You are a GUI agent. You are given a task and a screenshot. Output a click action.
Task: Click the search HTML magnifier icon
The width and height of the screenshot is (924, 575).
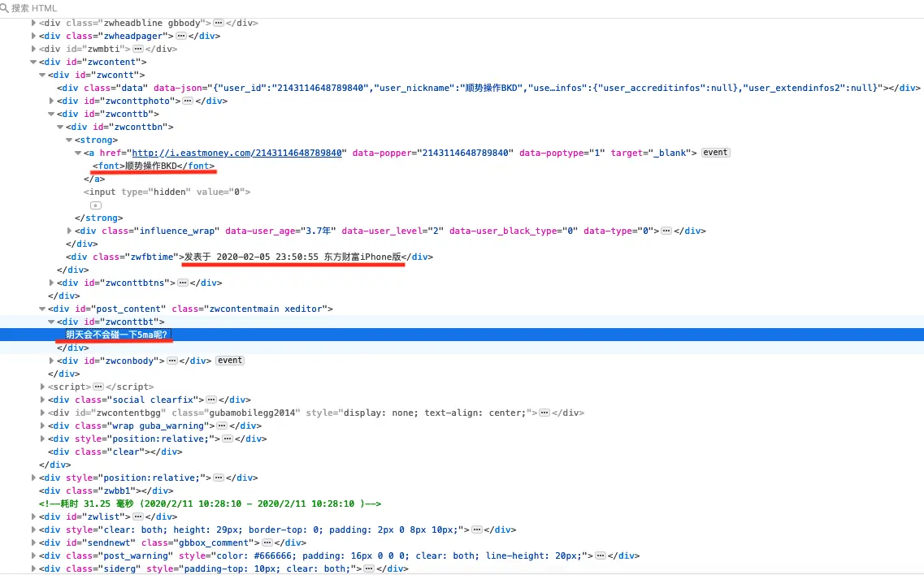[4, 8]
